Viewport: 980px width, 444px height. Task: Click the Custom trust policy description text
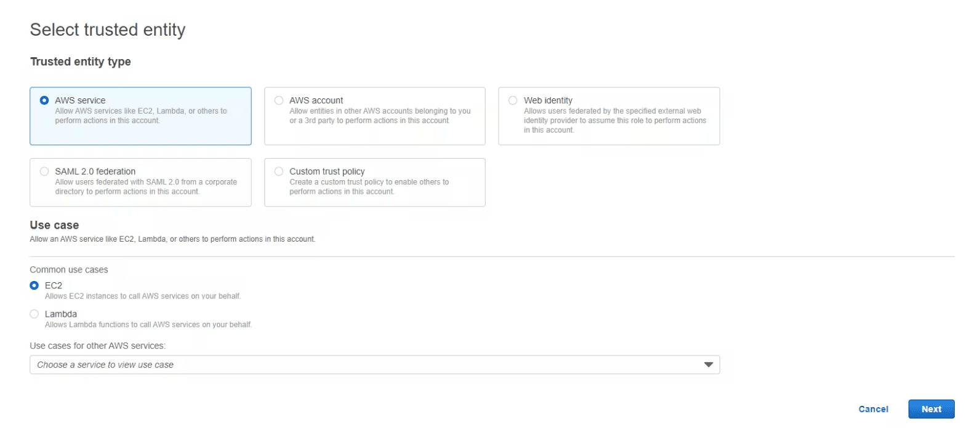(369, 187)
